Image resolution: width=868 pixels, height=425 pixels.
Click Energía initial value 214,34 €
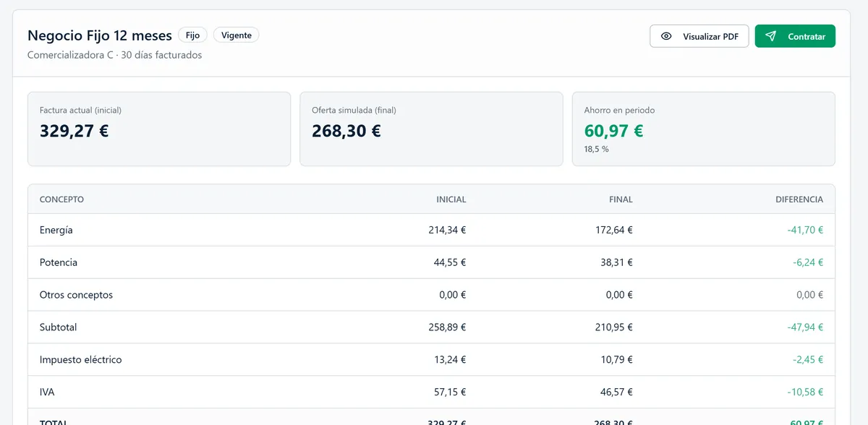[447, 230]
